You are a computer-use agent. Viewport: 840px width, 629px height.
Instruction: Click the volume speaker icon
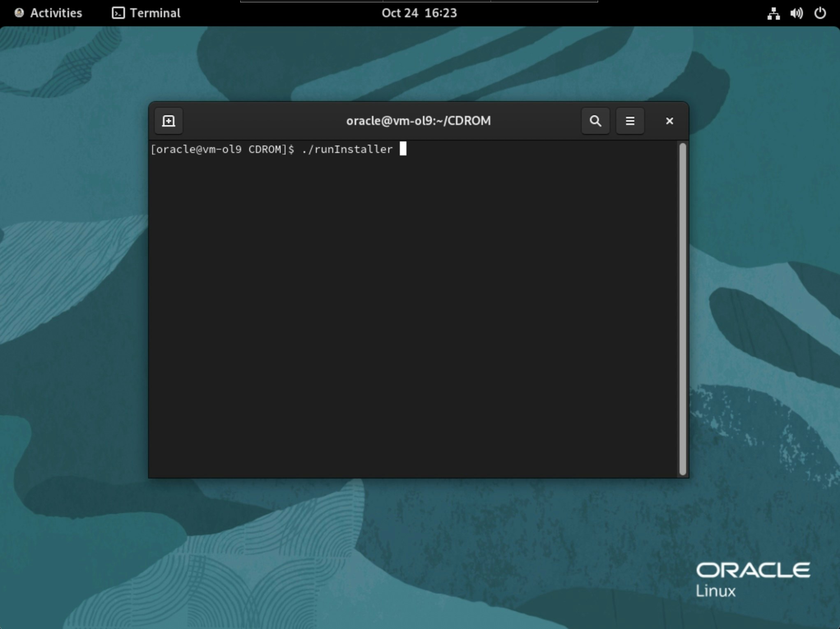click(796, 13)
